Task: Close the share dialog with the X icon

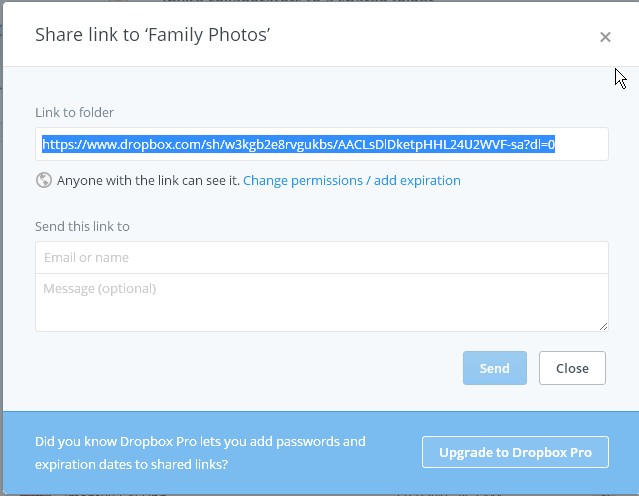Action: 605,37
